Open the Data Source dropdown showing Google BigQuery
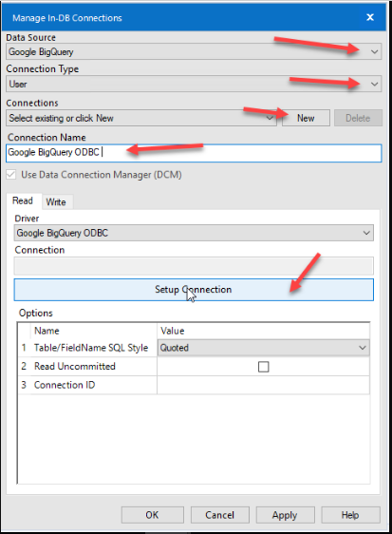Image resolution: width=392 pixels, height=534 pixels. pos(194,51)
